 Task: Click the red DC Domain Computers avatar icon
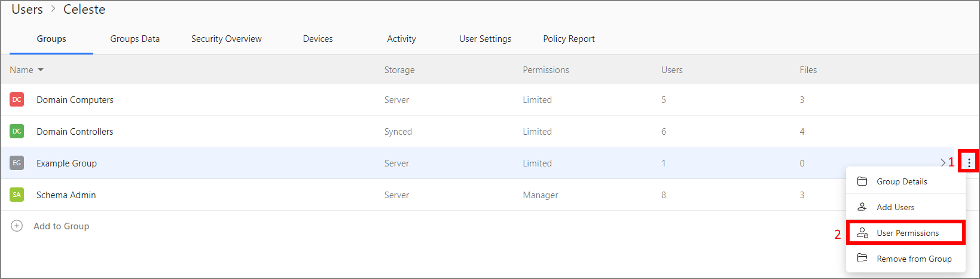coord(17,99)
